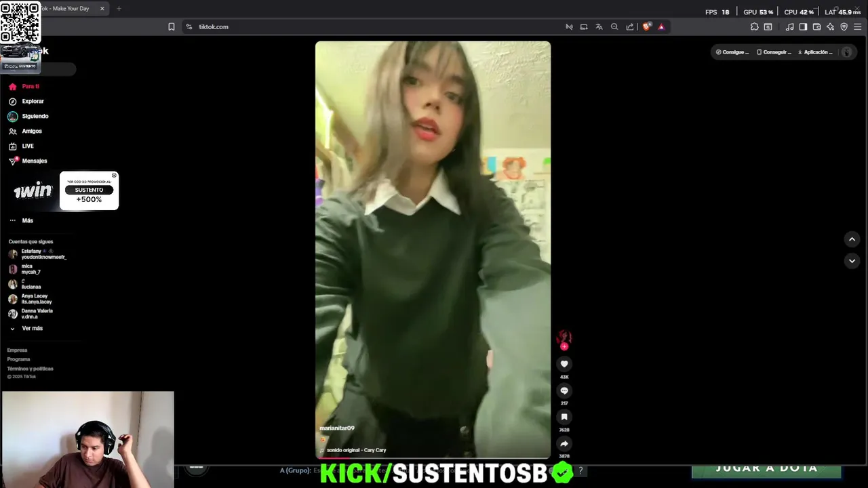The image size is (868, 488).
Task: Open the profile avatar menu
Action: coord(846,52)
